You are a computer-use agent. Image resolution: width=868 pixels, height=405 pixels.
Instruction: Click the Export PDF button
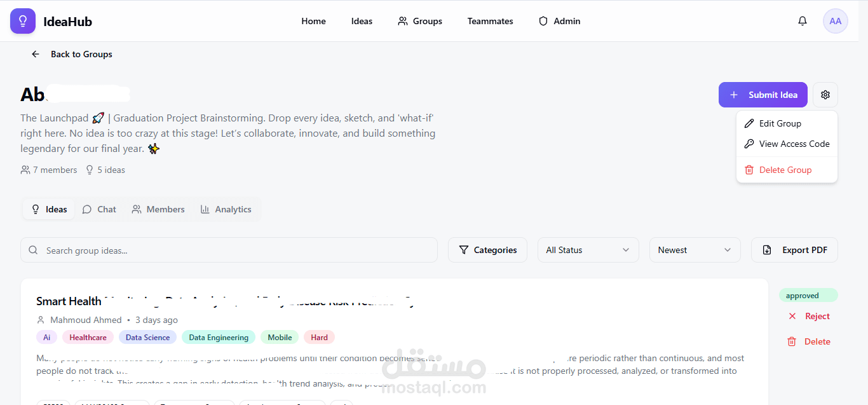pyautogui.click(x=794, y=250)
